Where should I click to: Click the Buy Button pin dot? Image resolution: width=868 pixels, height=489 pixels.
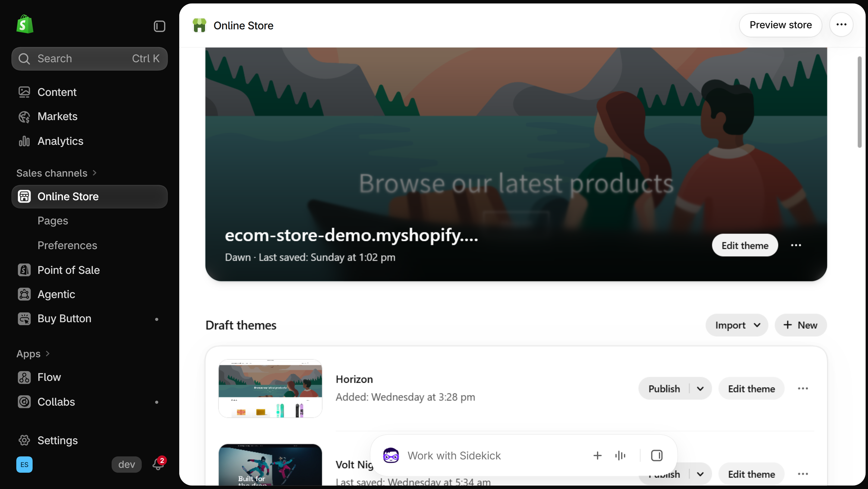[x=157, y=319]
